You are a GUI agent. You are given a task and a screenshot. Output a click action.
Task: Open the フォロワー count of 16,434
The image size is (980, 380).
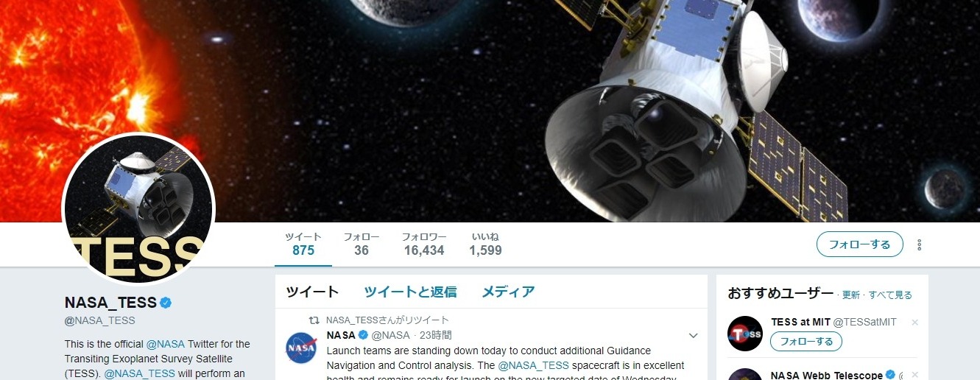tap(424, 244)
